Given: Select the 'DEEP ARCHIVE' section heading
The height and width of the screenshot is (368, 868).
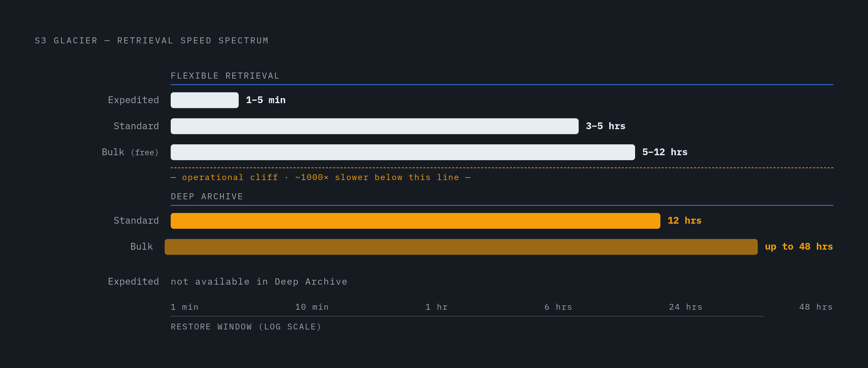Looking at the screenshot, I should [x=207, y=196].
